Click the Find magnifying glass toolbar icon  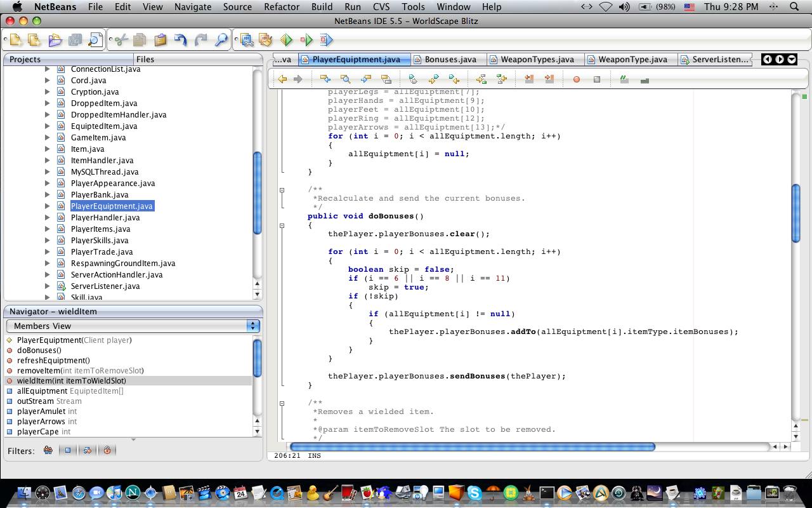click(221, 41)
